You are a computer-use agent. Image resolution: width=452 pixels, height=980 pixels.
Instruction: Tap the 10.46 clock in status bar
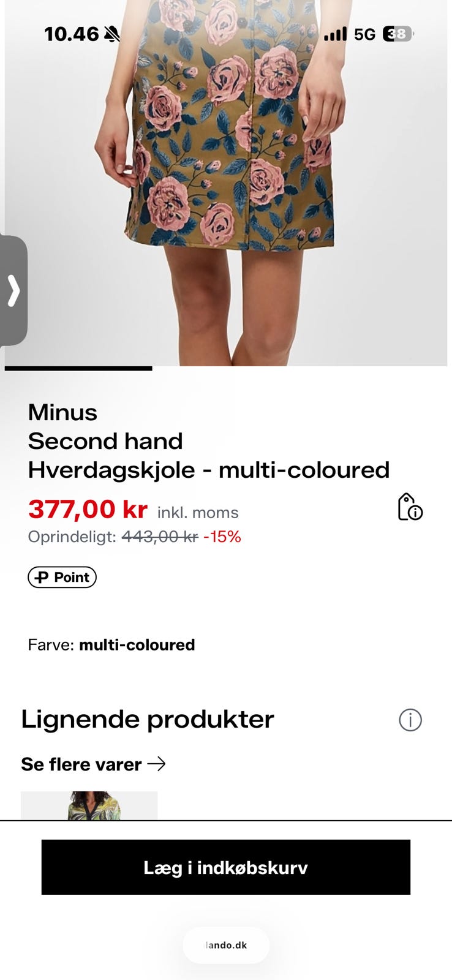point(71,34)
